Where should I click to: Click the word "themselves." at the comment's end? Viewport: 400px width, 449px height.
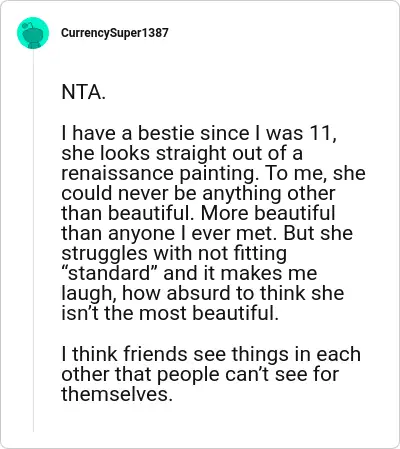click(x=117, y=394)
